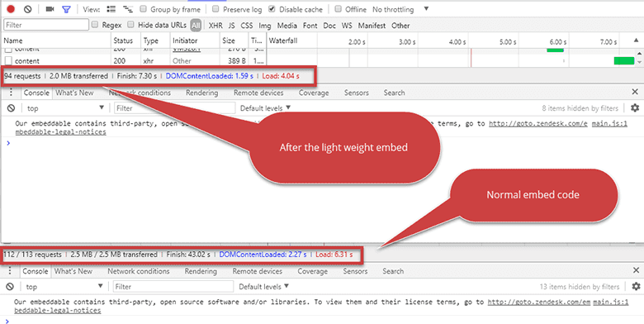Open upper drawer three-dot menu
The height and width of the screenshot is (324, 644).
pyautogui.click(x=11, y=93)
